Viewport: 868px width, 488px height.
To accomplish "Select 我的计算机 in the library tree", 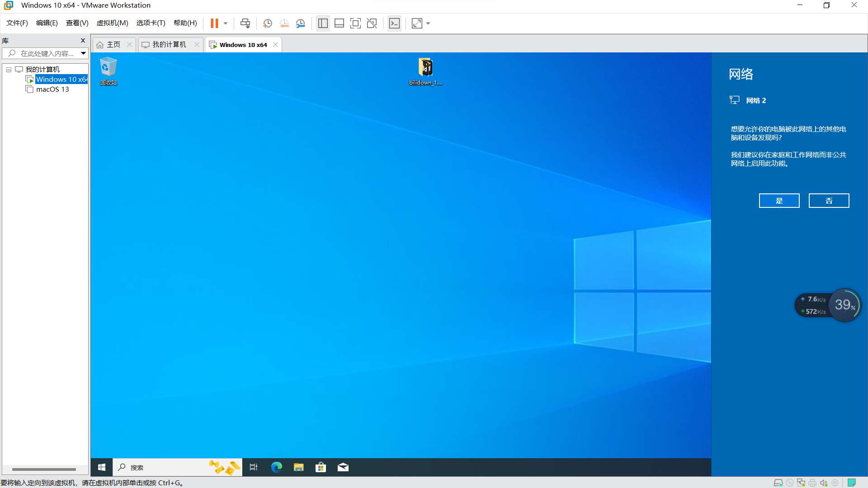I will [x=42, y=69].
